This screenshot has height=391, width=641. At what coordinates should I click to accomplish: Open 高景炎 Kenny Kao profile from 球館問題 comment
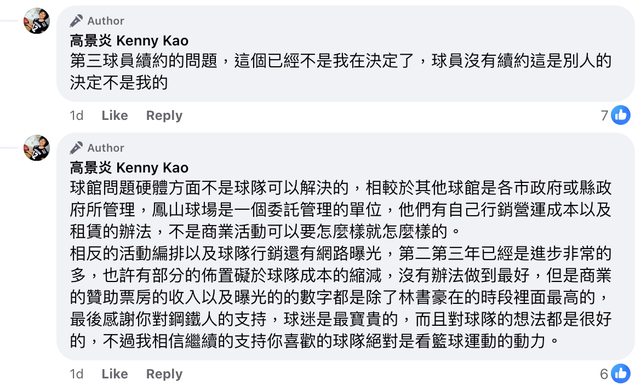[129, 168]
